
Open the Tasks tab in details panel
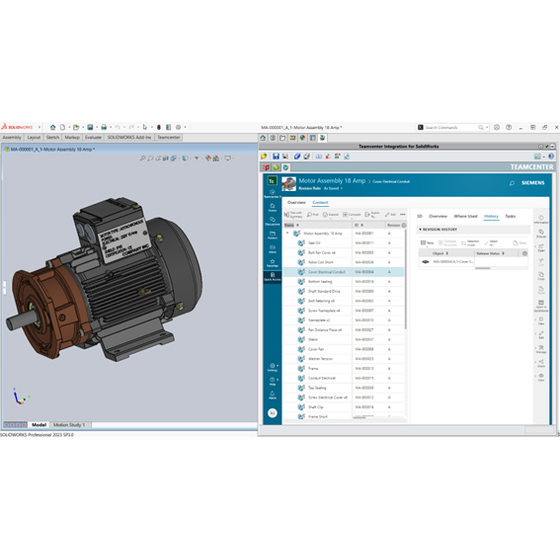(510, 216)
